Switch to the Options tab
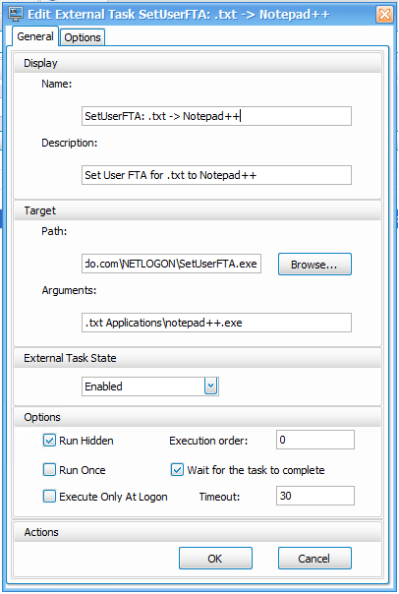399x594 pixels. tap(82, 37)
